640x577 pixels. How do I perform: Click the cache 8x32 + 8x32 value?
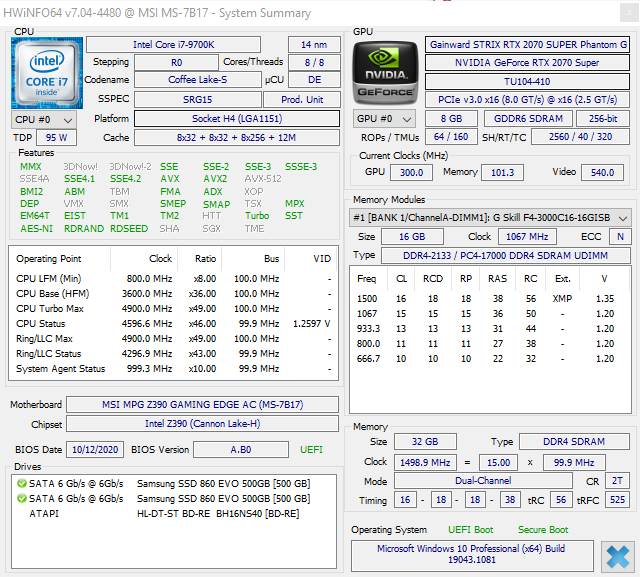pyautogui.click(x=237, y=138)
